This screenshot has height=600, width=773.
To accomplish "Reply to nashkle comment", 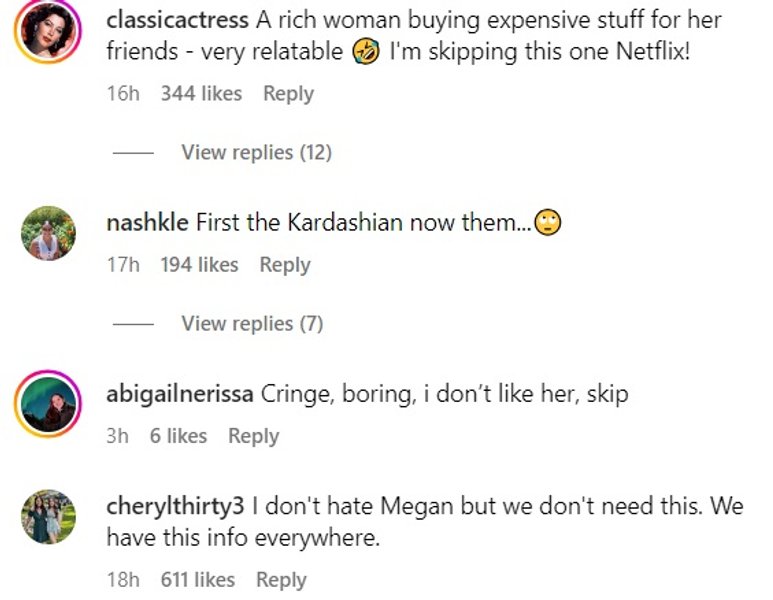I will pos(285,264).
